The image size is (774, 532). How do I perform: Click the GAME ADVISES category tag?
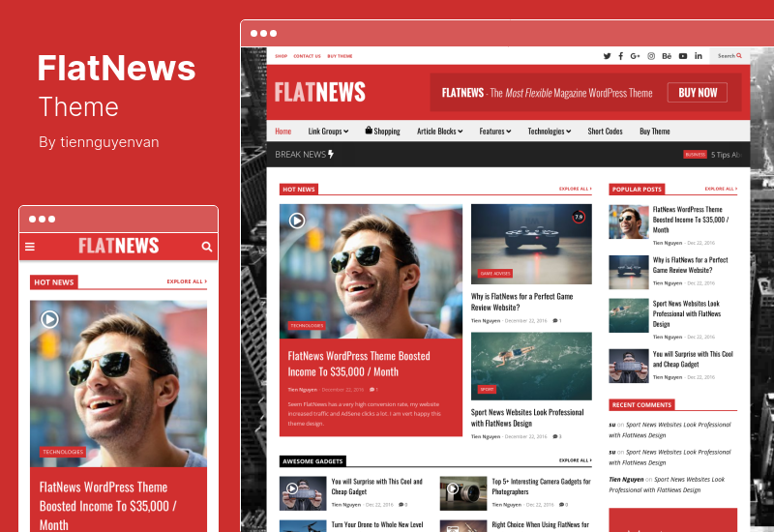coord(495,274)
